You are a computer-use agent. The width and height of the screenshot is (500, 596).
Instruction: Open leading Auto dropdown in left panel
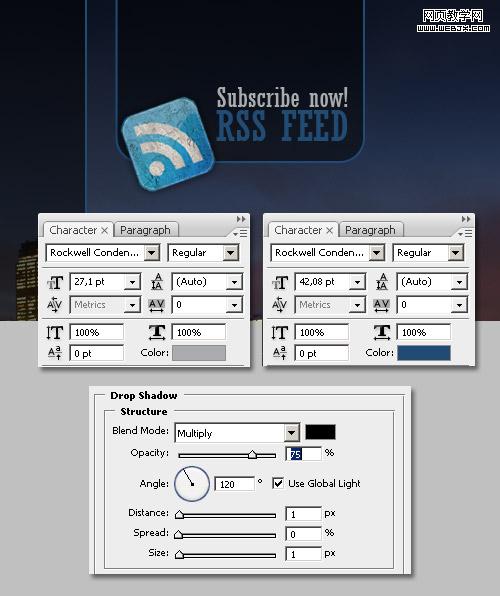tap(234, 282)
